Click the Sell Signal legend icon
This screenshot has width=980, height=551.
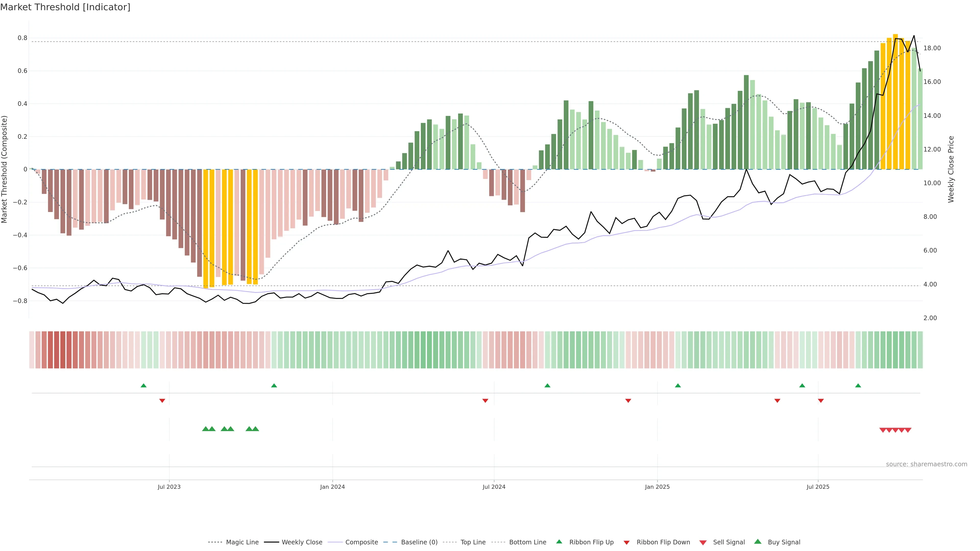click(x=703, y=543)
